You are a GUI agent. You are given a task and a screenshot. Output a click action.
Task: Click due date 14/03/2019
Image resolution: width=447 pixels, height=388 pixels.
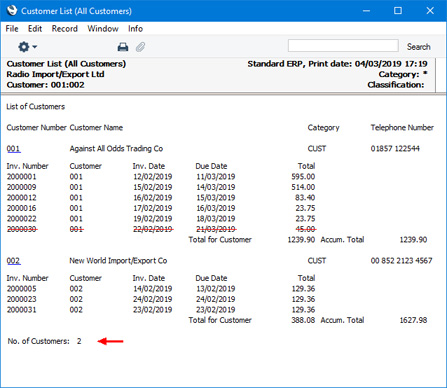coord(216,187)
